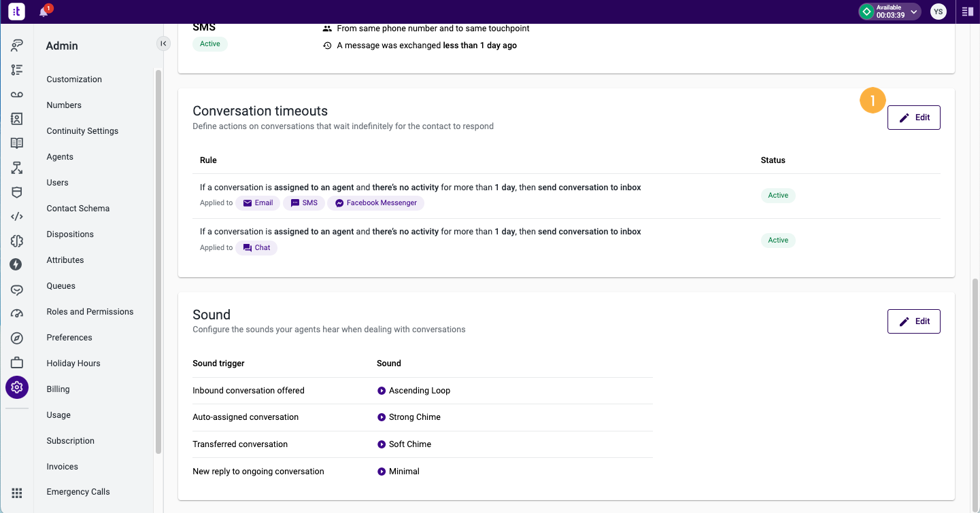Open the voicemail icon in sidebar
Viewport: 980px width, 513px height.
click(x=17, y=94)
